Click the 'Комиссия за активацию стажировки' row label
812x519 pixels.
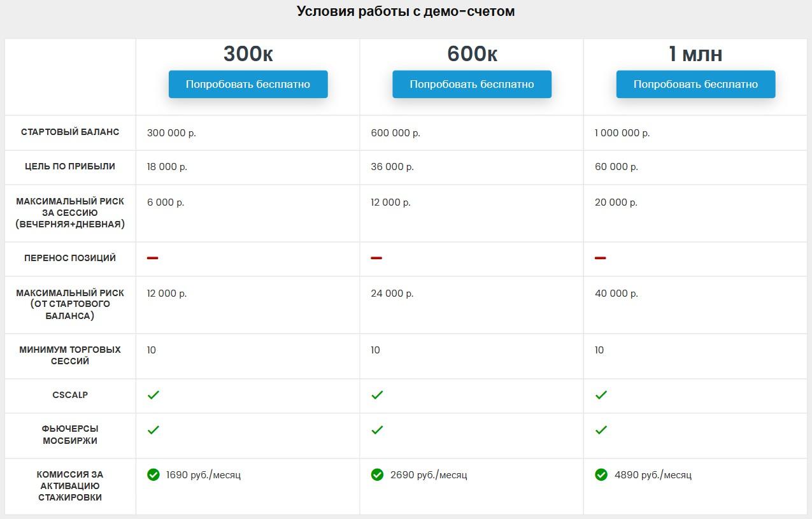point(70,486)
